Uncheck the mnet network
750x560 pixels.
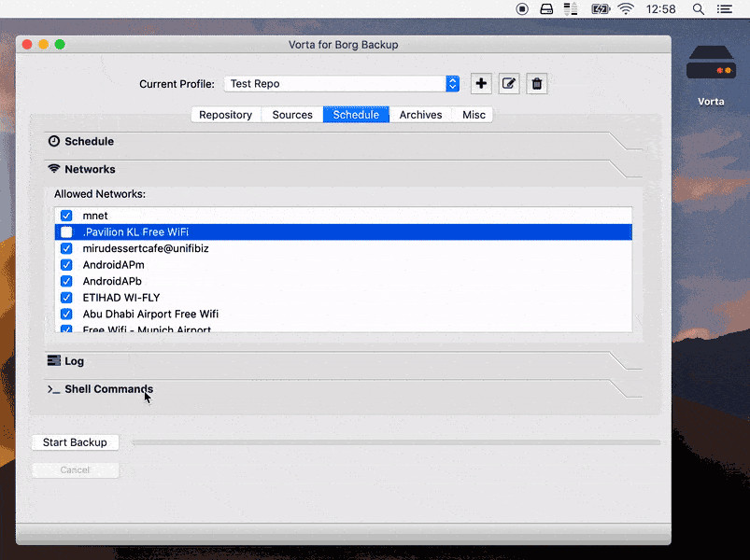coord(66,216)
